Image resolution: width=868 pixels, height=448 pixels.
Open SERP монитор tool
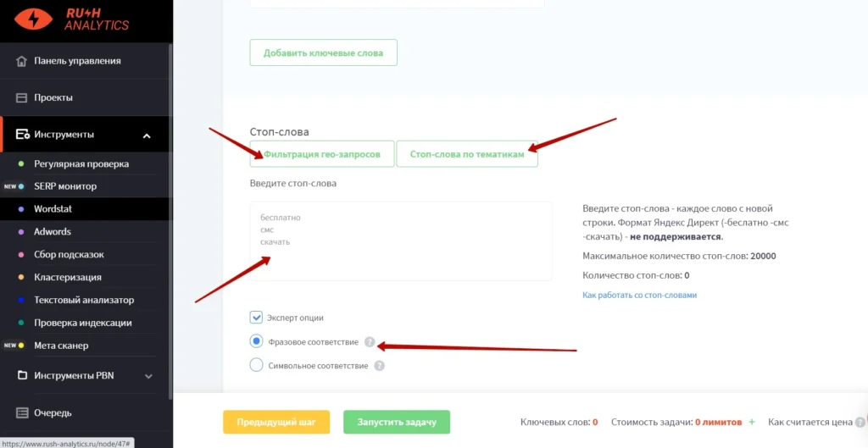65,187
